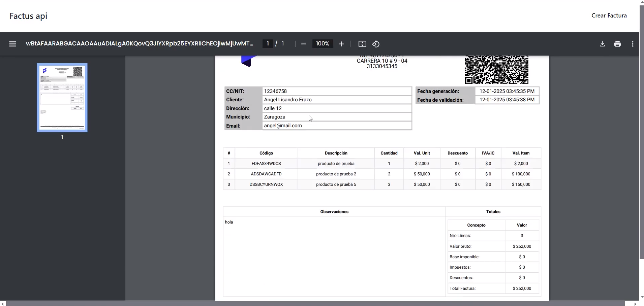The image size is (644, 306).
Task: Select description producto de prueba 2
Action: pos(336,174)
